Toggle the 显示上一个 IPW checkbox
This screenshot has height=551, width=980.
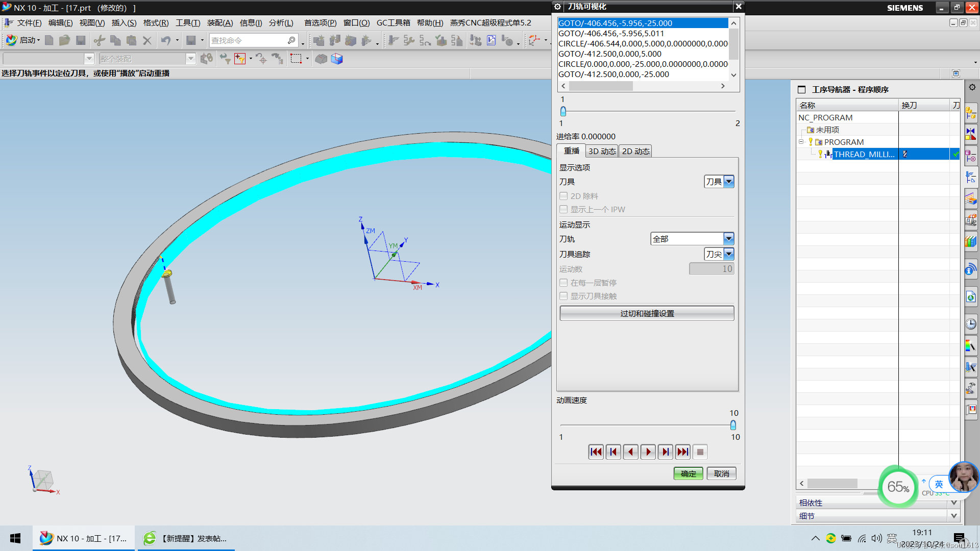[563, 209]
